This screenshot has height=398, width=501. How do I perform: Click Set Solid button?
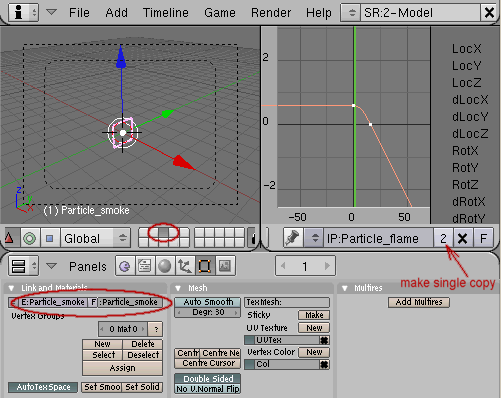pyautogui.click(x=142, y=387)
